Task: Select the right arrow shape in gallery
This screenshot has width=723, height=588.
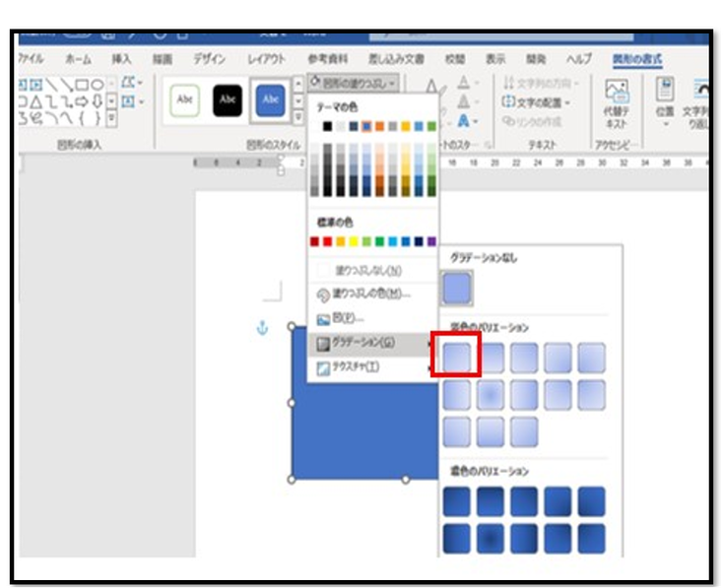Action: pyautogui.click(x=82, y=100)
